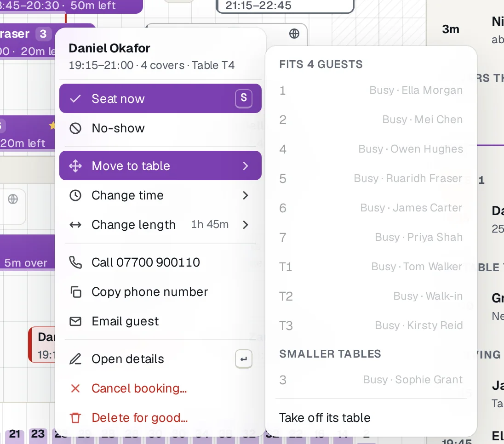
Task: Expand the Move to table submenu arrow
Action: (246, 166)
